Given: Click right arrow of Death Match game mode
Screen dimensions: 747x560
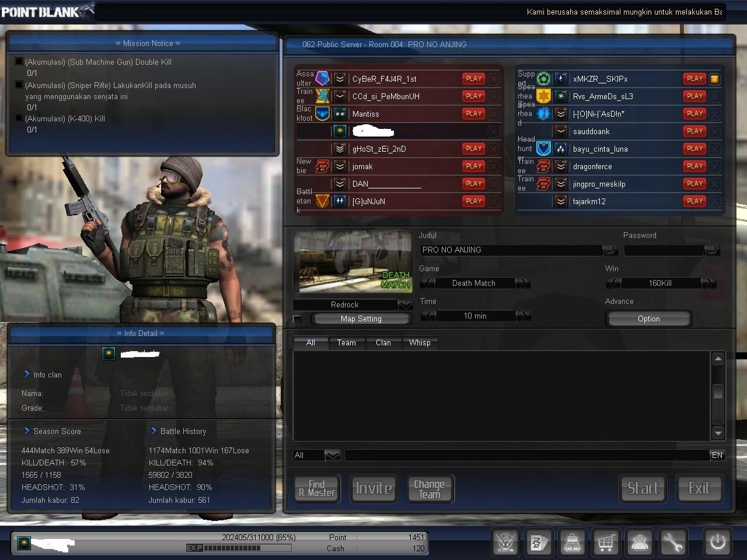Looking at the screenshot, I should [x=522, y=283].
